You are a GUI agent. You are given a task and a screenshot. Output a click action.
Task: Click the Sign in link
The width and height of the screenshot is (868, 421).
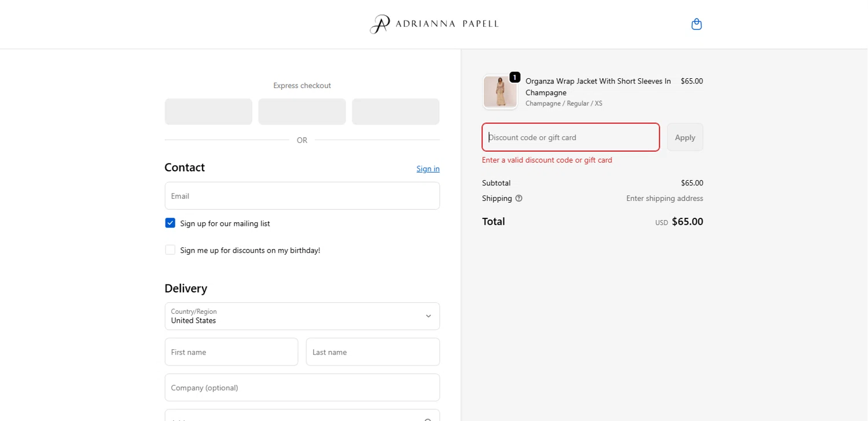click(x=428, y=169)
